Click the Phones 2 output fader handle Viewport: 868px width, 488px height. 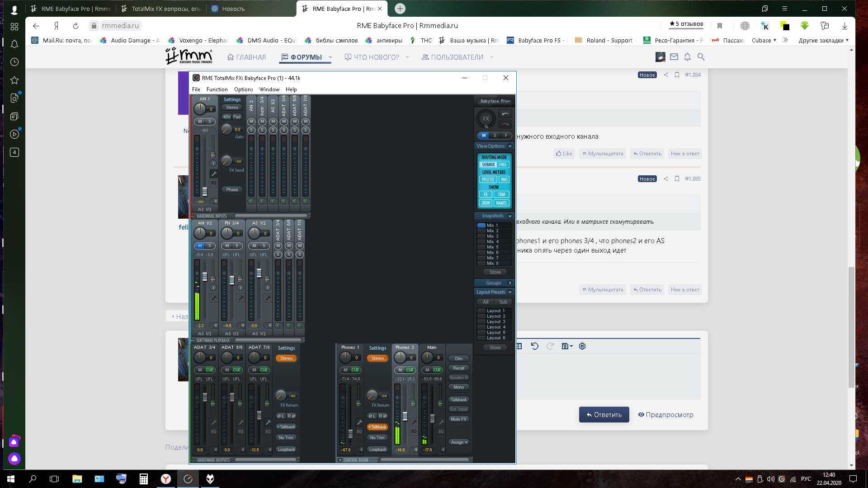[405, 416]
